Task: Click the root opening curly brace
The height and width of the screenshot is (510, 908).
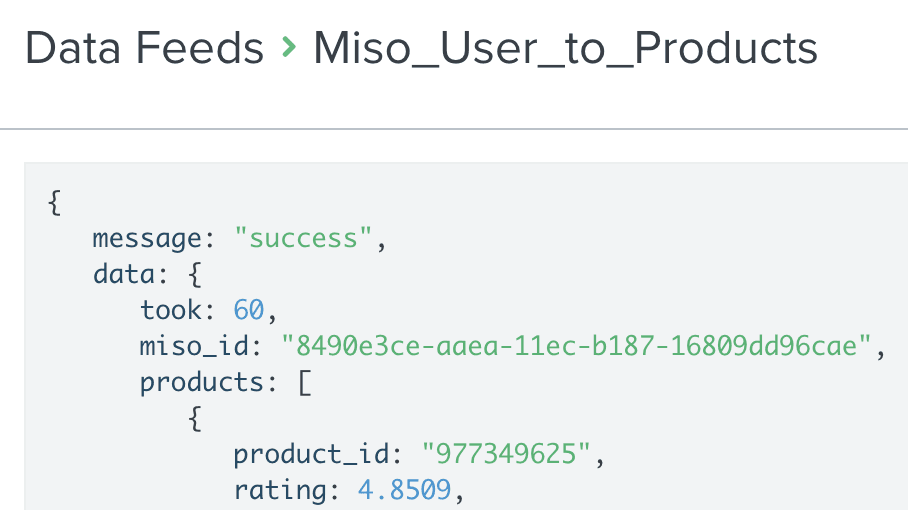Action: coord(54,203)
